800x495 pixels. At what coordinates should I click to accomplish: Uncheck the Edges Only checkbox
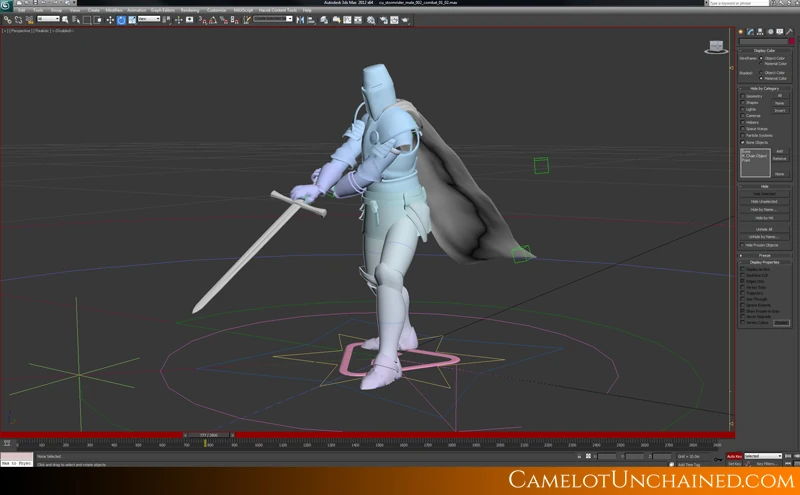click(x=742, y=281)
